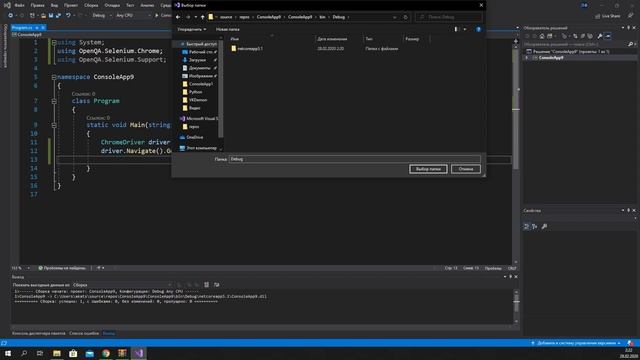
Task: Open Загрузки in sidebar
Action: (x=197, y=60)
